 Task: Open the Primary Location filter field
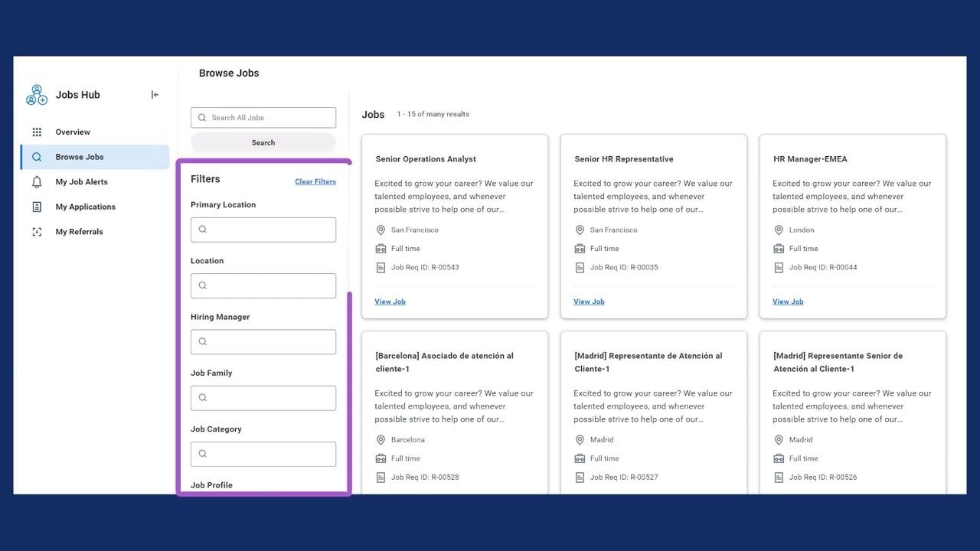pyautogui.click(x=263, y=230)
